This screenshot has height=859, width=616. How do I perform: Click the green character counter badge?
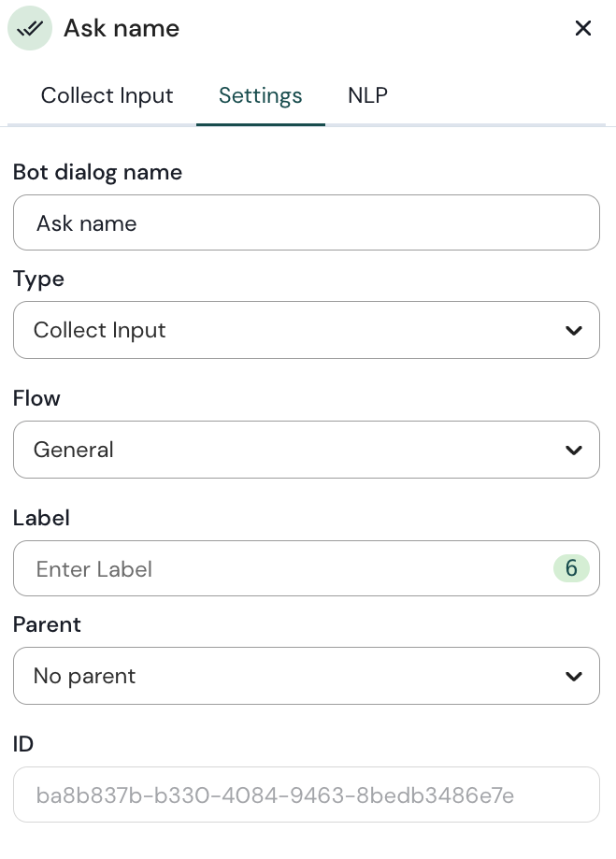(571, 568)
